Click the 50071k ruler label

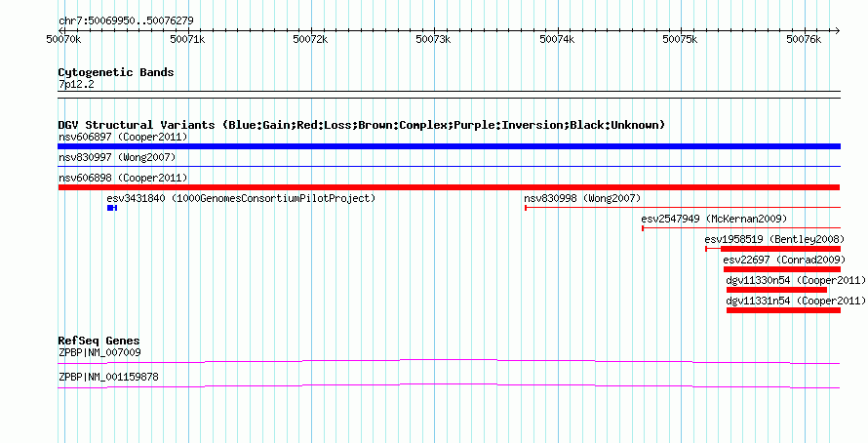187,39
